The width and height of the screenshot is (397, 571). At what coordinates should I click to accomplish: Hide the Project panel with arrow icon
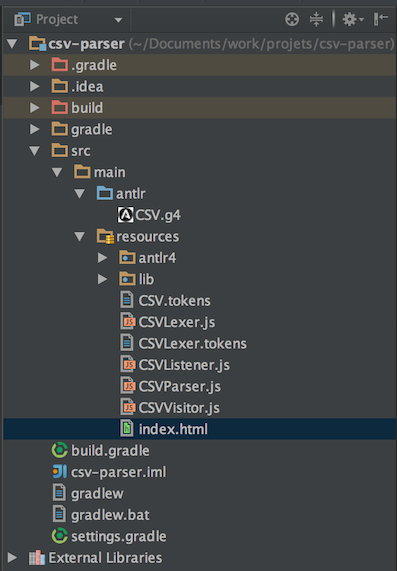click(x=381, y=19)
